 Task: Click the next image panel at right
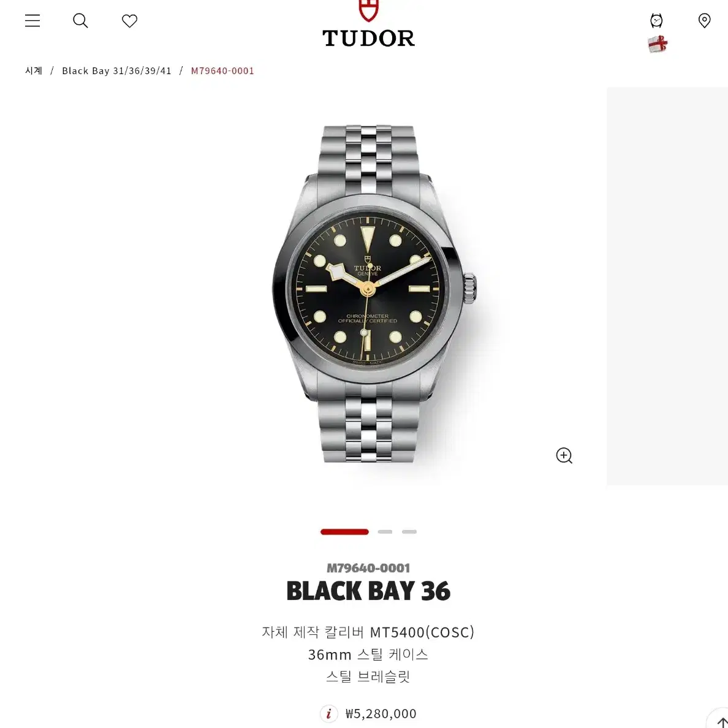click(x=667, y=286)
